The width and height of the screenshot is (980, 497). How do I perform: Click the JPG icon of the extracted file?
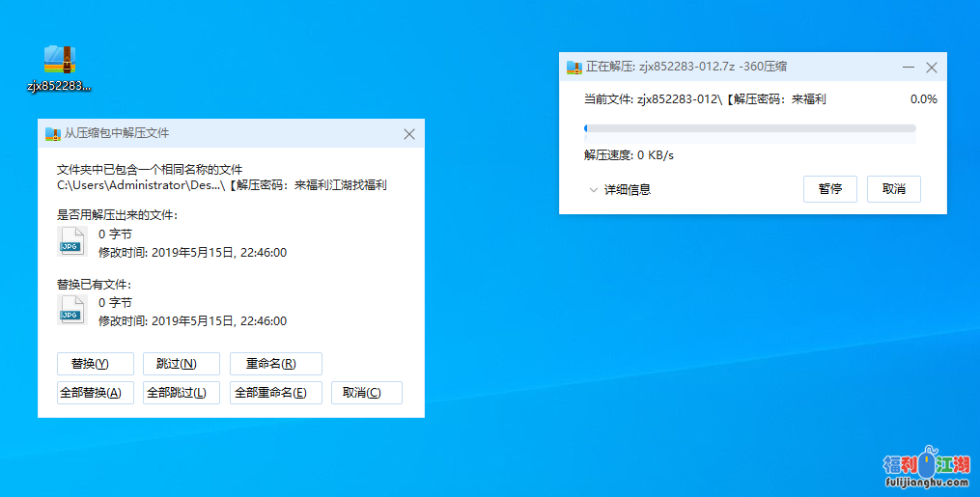pos(72,242)
